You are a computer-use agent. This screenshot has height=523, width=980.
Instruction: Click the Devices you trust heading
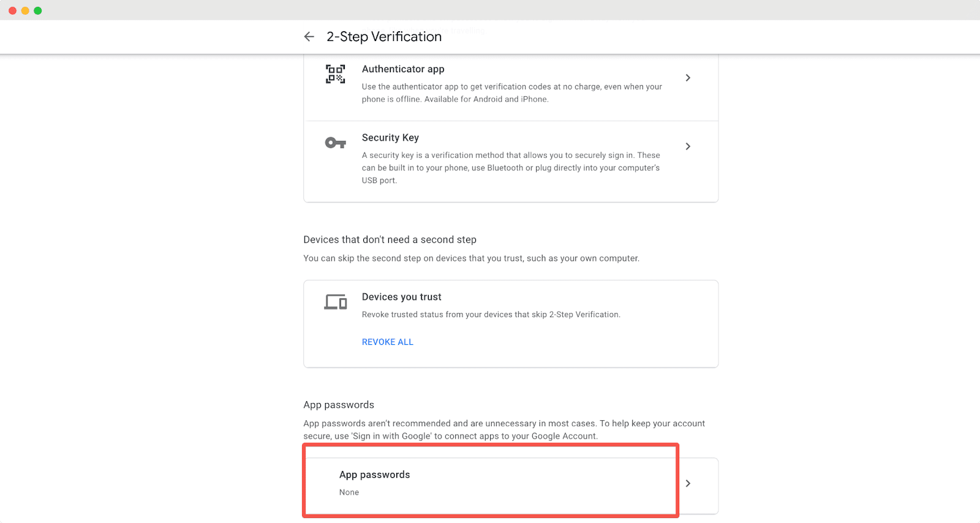click(x=401, y=297)
